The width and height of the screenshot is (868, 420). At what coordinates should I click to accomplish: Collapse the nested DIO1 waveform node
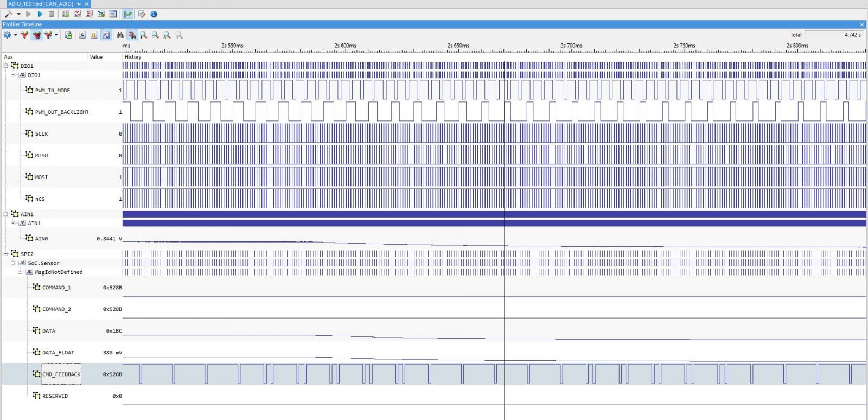pyautogui.click(x=13, y=75)
